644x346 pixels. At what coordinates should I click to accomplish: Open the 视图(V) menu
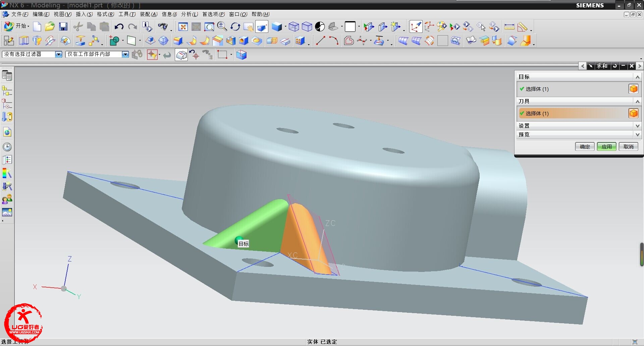(62, 14)
